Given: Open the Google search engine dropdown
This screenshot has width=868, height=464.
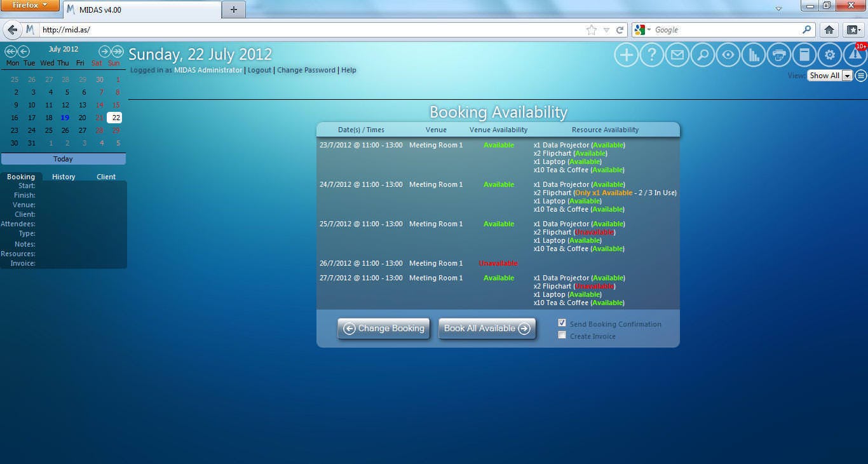Looking at the screenshot, I should click(x=648, y=29).
